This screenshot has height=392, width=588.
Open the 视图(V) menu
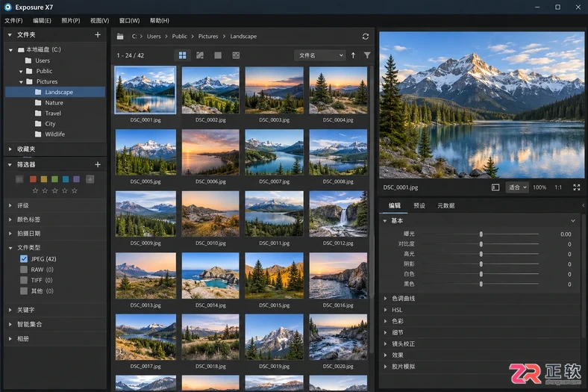(x=100, y=21)
